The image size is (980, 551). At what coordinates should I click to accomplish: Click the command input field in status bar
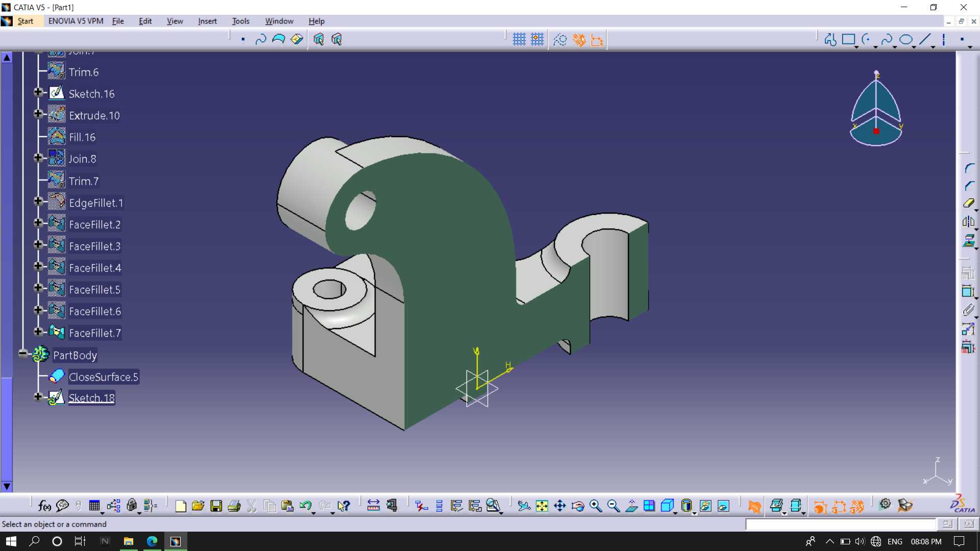tap(841, 524)
